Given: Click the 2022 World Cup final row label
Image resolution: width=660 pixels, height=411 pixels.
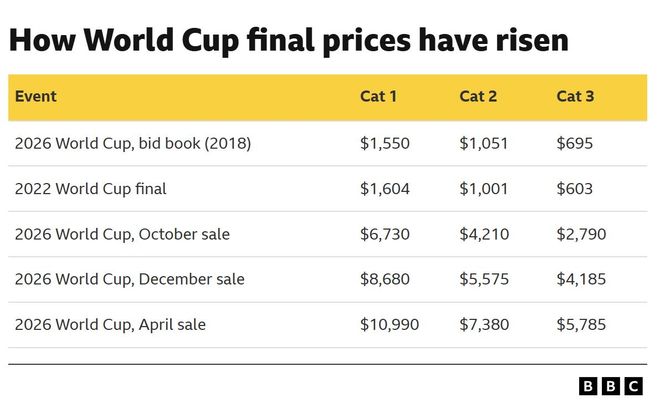Looking at the screenshot, I should [x=90, y=188].
